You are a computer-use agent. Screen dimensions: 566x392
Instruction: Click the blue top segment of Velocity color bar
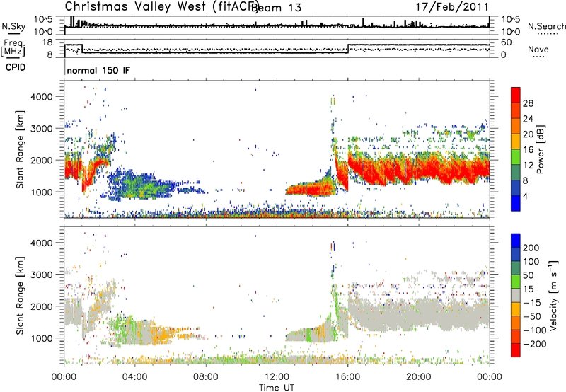(516, 240)
